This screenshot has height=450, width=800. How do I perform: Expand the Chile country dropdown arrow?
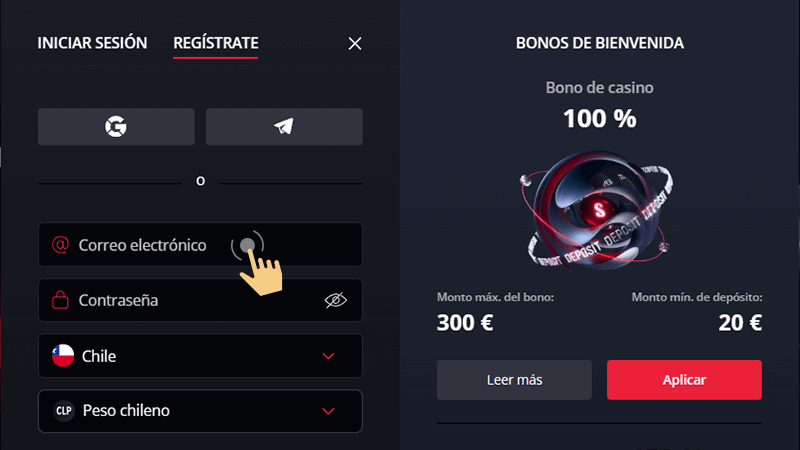(328, 355)
